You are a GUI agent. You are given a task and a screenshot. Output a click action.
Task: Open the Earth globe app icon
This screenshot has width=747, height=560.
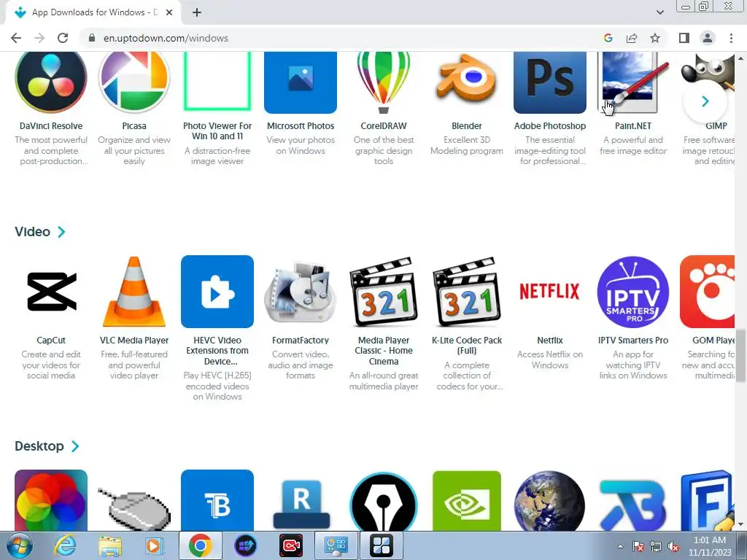pyautogui.click(x=550, y=500)
